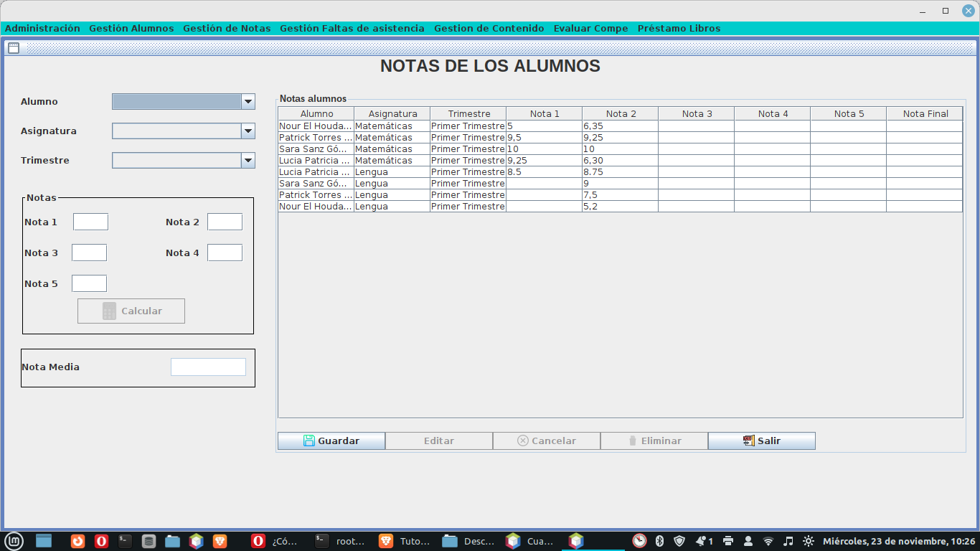Launch Brave browser from pinned launchers

tap(220, 541)
